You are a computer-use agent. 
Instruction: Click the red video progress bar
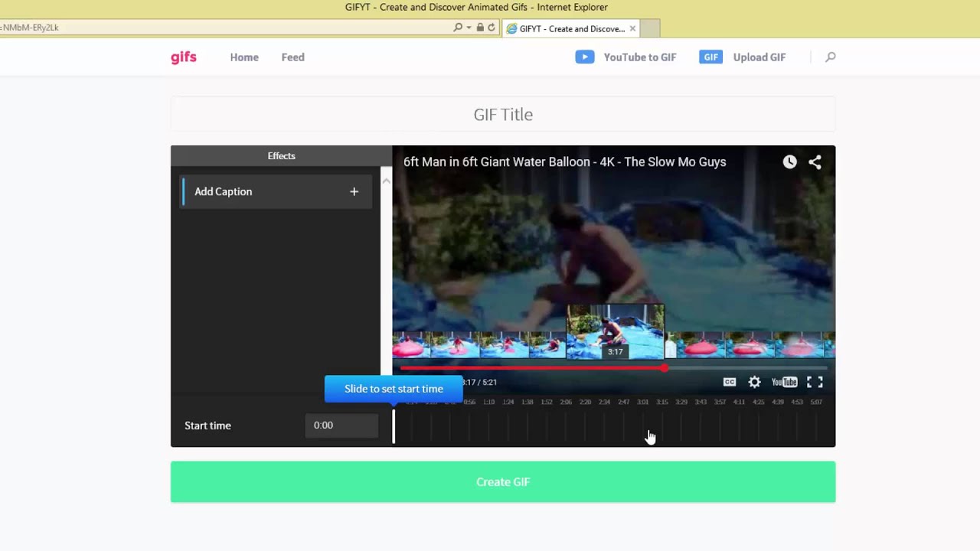[x=532, y=368]
